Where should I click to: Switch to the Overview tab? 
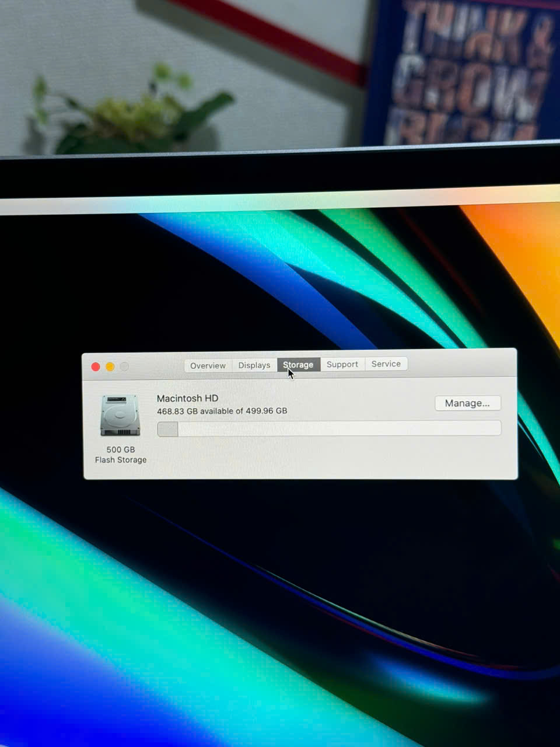click(208, 366)
